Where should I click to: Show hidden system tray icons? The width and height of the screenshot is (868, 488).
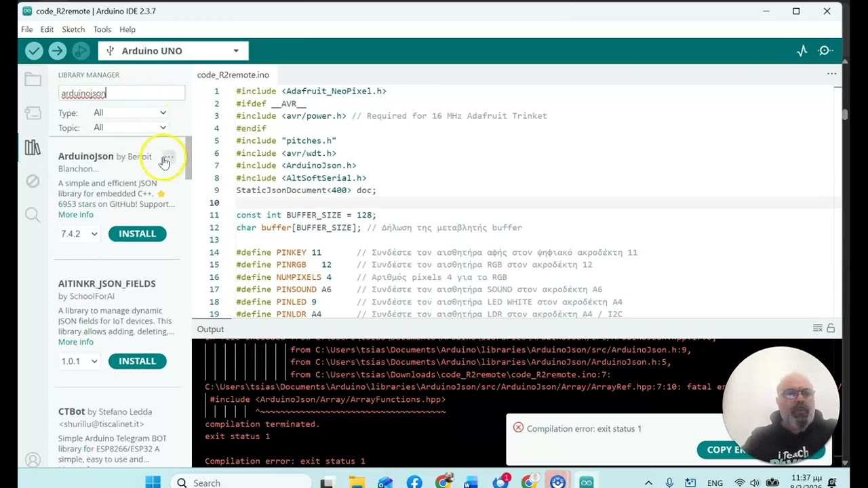(x=648, y=483)
